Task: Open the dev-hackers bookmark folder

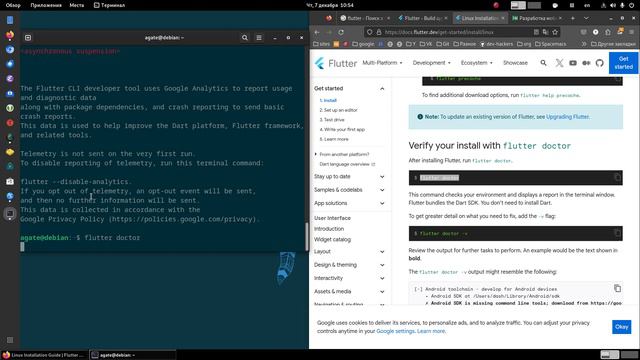Action: point(496,44)
